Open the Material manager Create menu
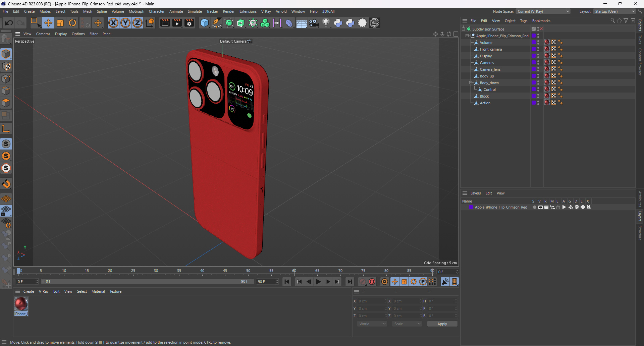The image size is (644, 346). point(29,291)
